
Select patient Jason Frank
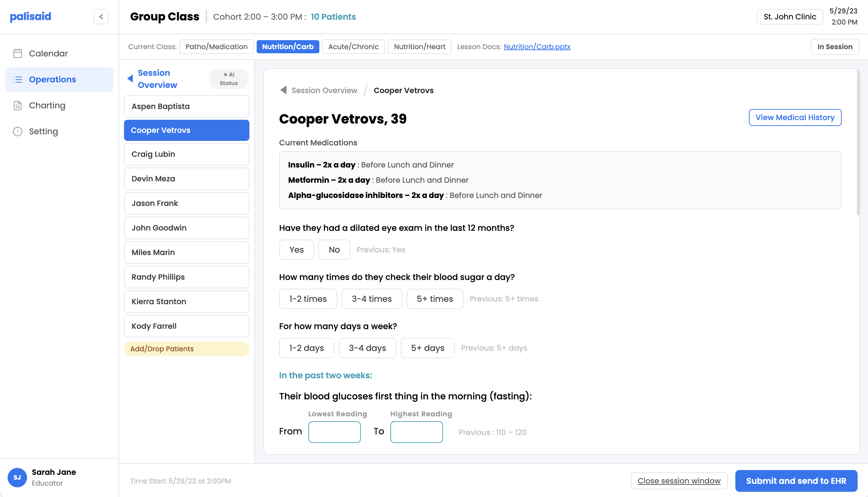(187, 203)
